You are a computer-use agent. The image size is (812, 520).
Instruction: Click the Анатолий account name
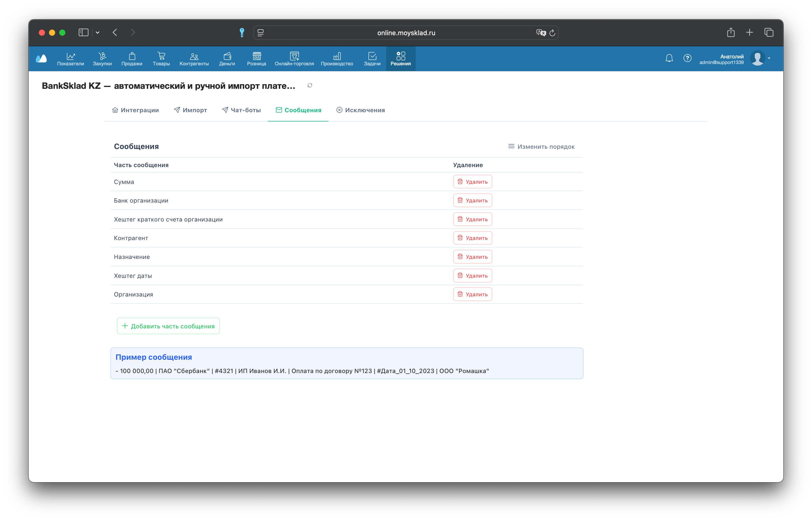(732, 56)
